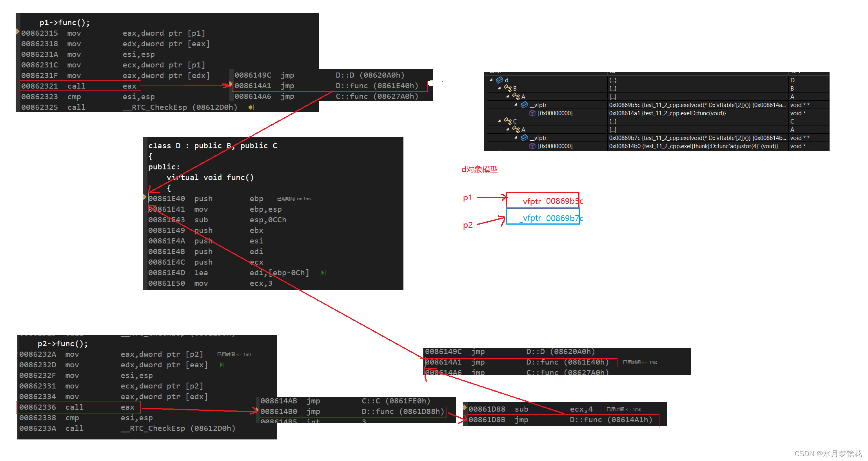This screenshot has height=461, width=868.
Task: Click icon of base class A nested under C
Action: 516,129
